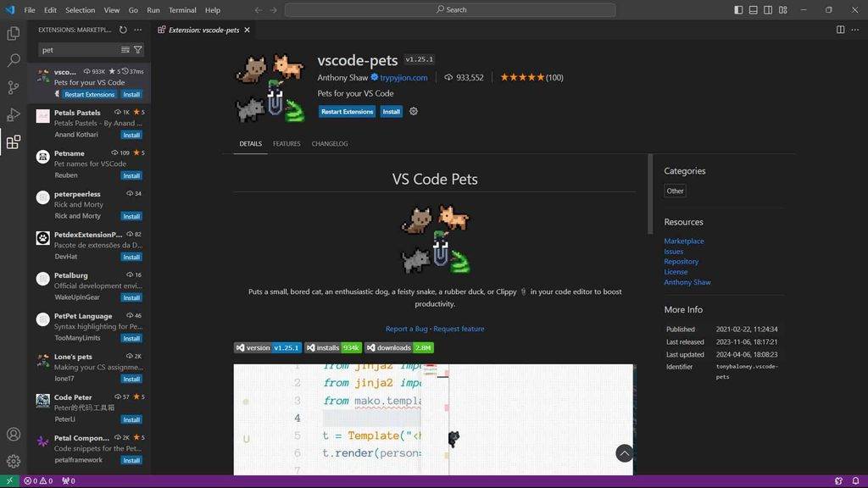Open Views and More Actions ellipsis in sidebar

138,30
